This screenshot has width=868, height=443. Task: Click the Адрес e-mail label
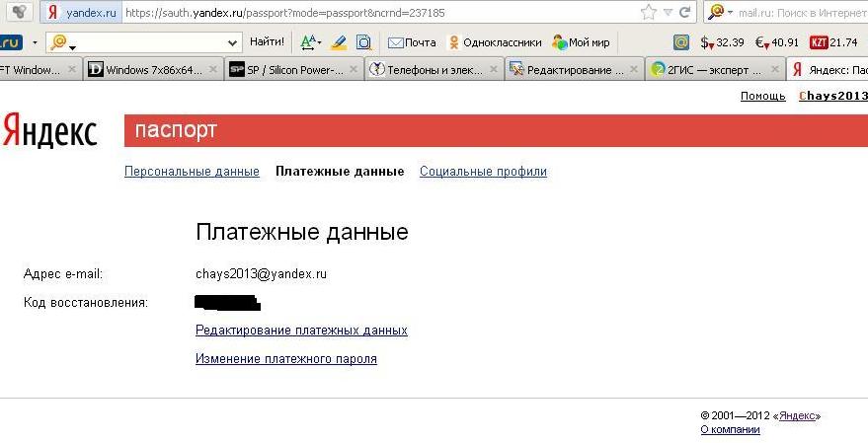tap(63, 274)
